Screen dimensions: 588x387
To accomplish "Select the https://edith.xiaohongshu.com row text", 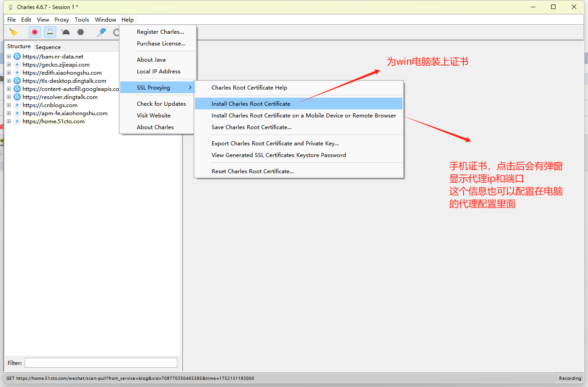I will click(x=62, y=72).
